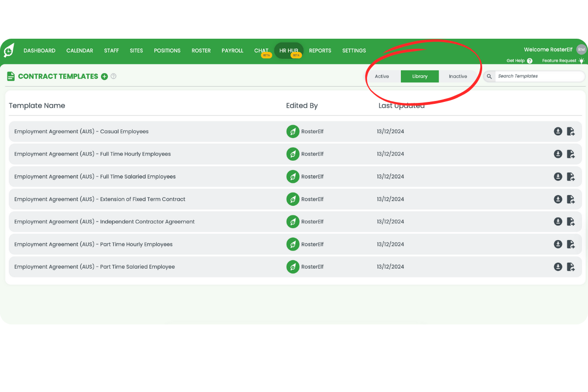588x392 pixels.
Task: Open the green add new template icon
Action: pyautogui.click(x=104, y=76)
